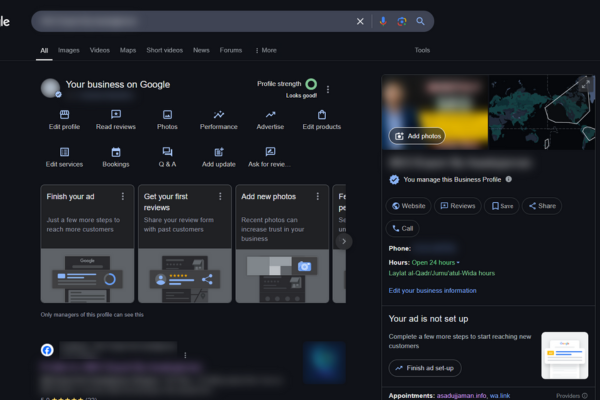This screenshot has height=400, width=600.
Task: Show next suggestion cards with arrow
Action: coord(344,242)
